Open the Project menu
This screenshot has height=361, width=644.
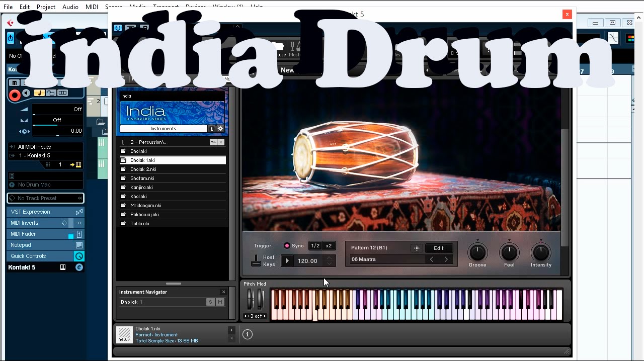coord(46,7)
